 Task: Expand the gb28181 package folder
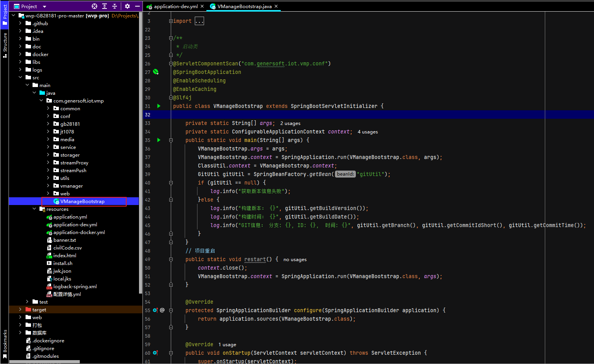click(x=48, y=124)
